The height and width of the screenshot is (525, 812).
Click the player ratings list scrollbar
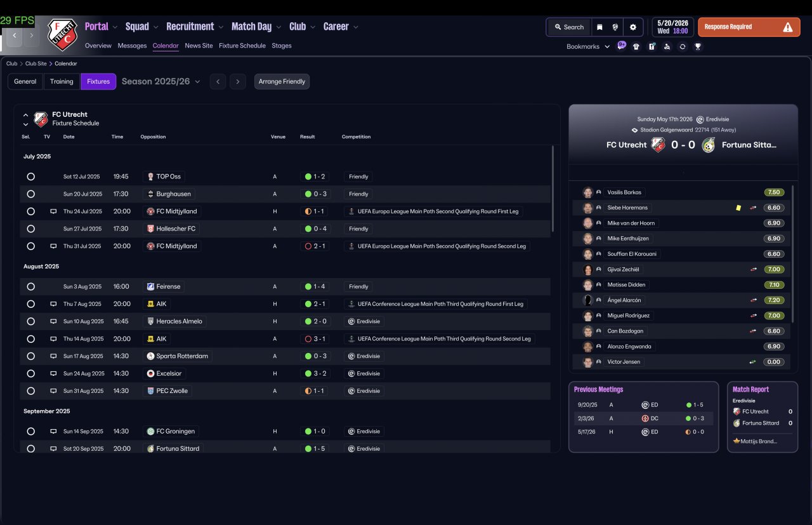[792, 254]
